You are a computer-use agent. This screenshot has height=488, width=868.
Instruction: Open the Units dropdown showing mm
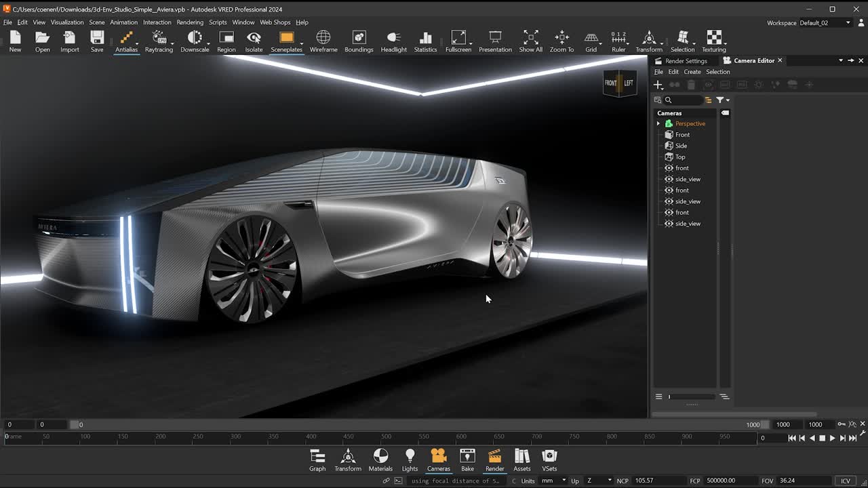pos(553,481)
